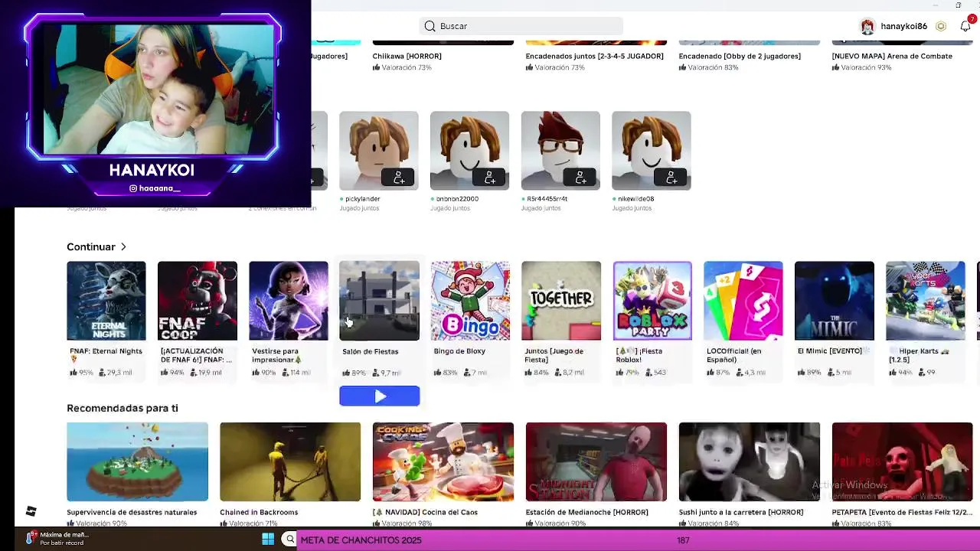Click the 'Estación de Medianoche [HORROR]' title
Screen dimensions: 980x551
click(x=586, y=513)
